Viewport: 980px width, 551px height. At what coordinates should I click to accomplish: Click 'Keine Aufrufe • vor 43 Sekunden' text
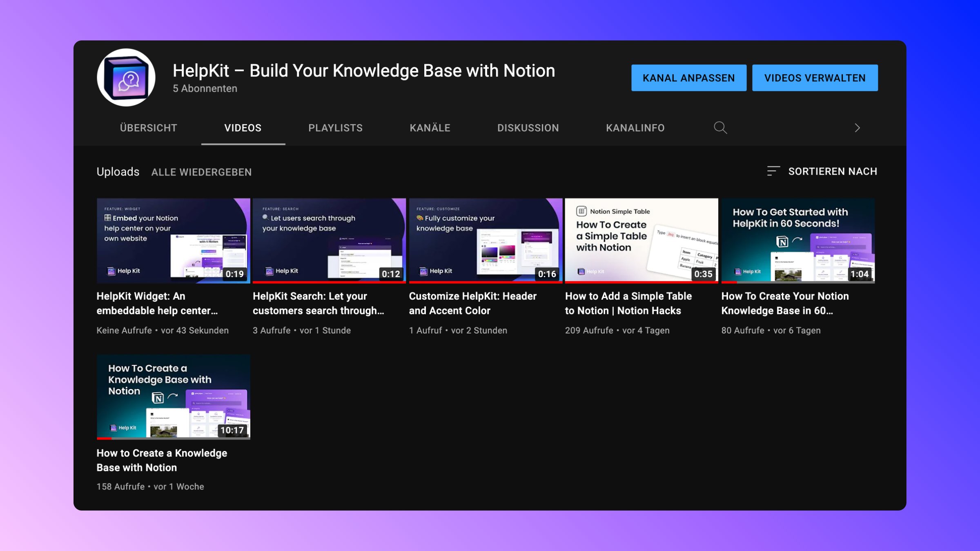(x=163, y=330)
